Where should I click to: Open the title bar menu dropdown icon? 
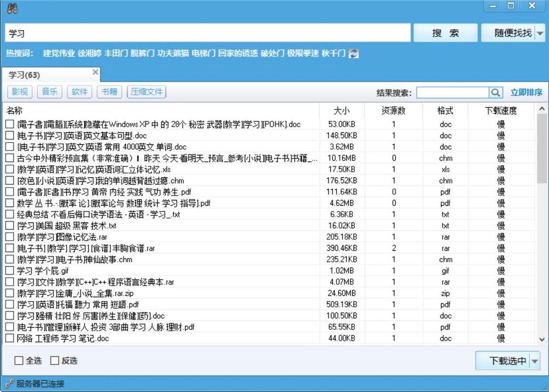(493, 6)
